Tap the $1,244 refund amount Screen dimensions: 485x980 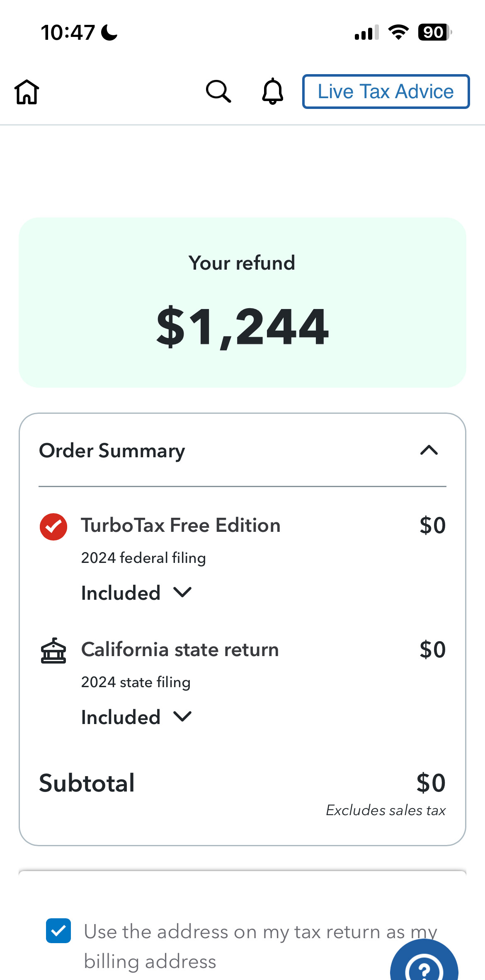click(243, 326)
